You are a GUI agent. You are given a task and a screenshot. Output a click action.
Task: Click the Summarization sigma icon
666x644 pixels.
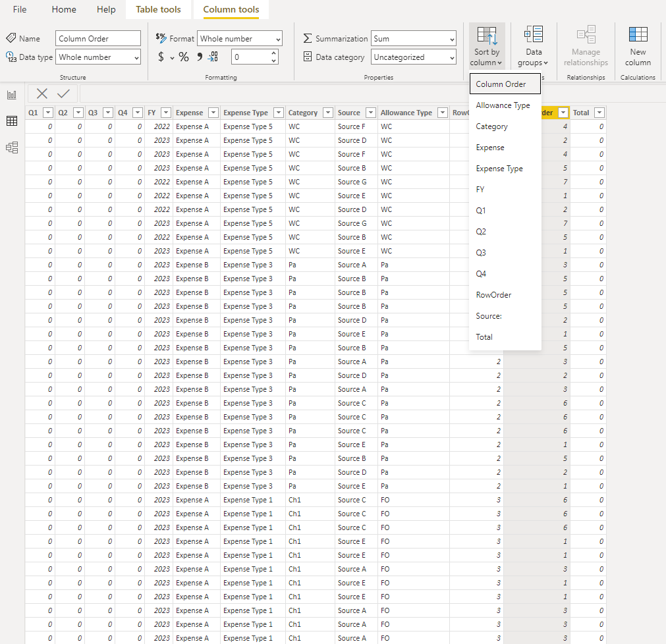coord(308,38)
